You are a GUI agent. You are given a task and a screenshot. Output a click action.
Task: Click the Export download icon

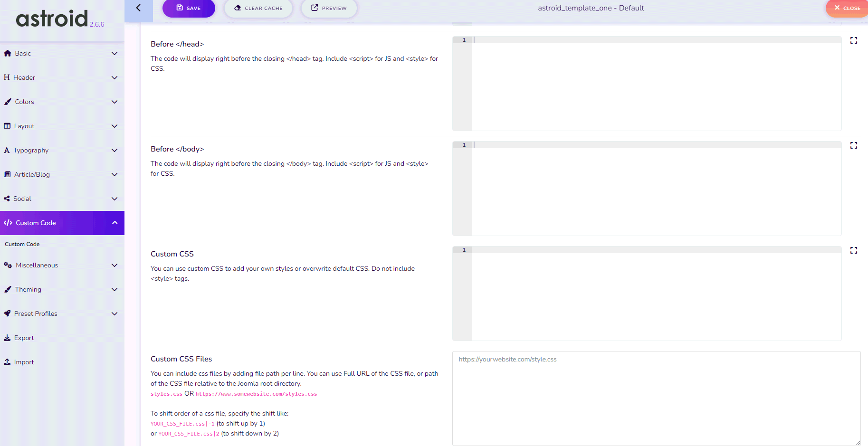pyautogui.click(x=8, y=337)
